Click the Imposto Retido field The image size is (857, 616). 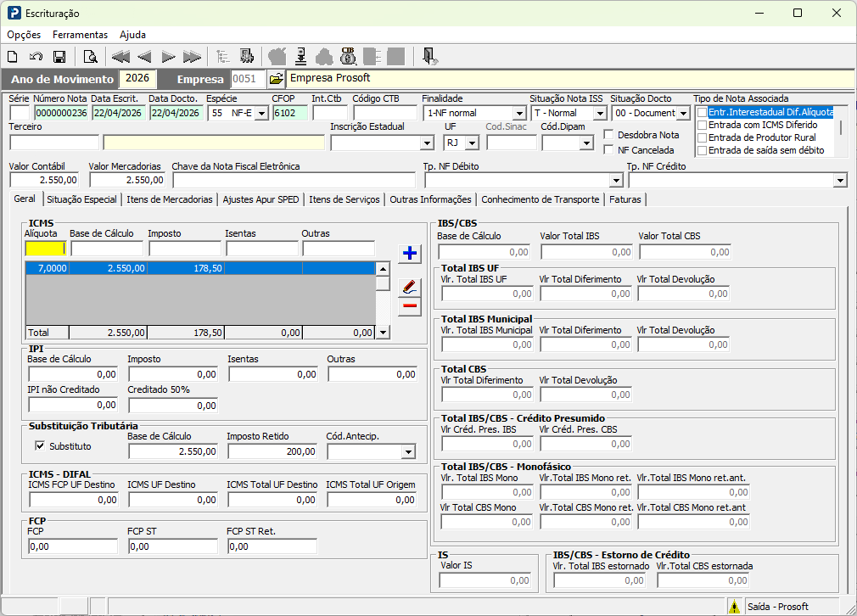pos(272,451)
